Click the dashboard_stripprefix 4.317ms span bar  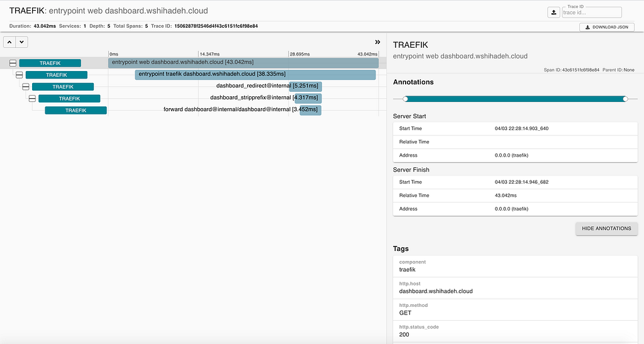point(308,98)
